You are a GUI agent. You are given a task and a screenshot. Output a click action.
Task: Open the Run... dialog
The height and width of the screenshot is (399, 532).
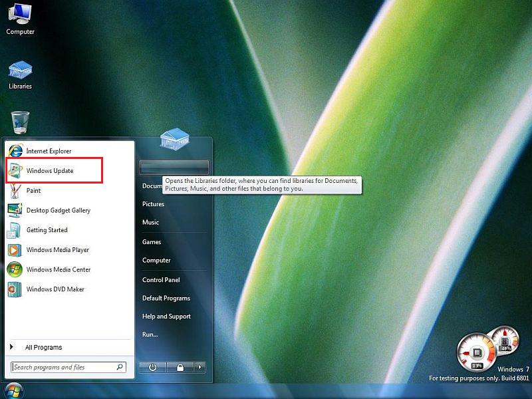pyautogui.click(x=150, y=334)
